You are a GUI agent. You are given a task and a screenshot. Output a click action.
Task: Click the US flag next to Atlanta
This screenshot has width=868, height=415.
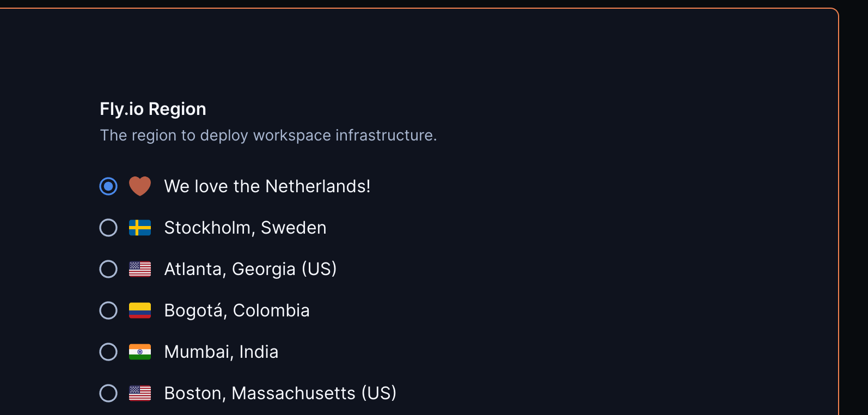pyautogui.click(x=140, y=269)
